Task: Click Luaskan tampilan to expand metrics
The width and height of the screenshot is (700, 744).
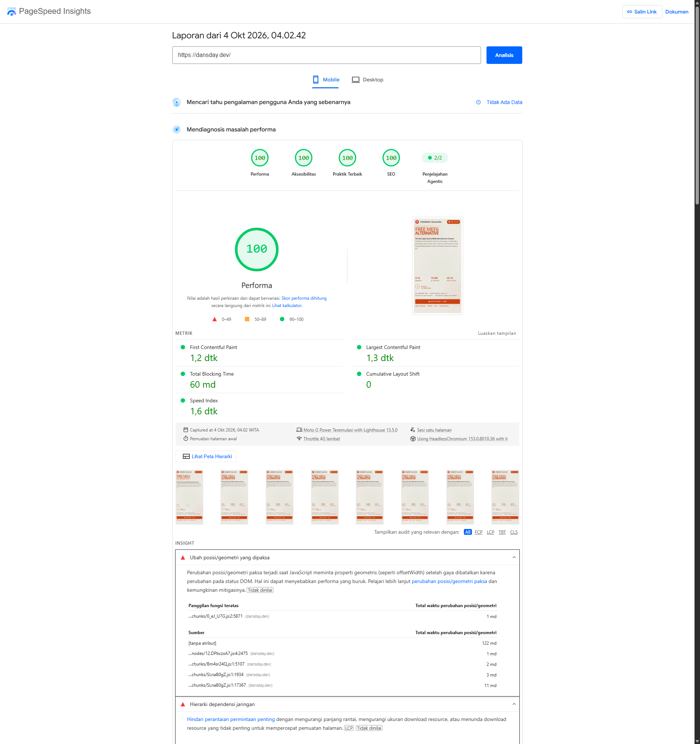Action: tap(496, 333)
